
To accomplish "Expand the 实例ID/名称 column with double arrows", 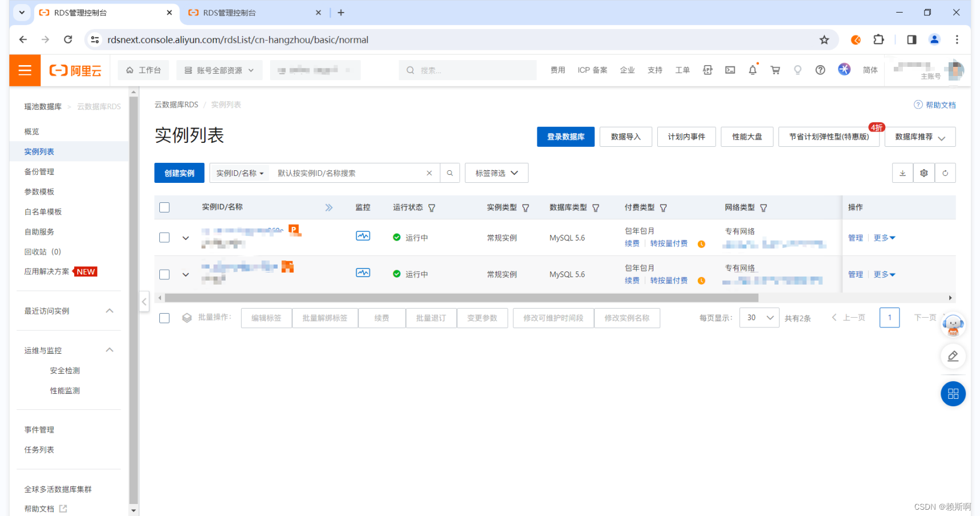I will (329, 208).
